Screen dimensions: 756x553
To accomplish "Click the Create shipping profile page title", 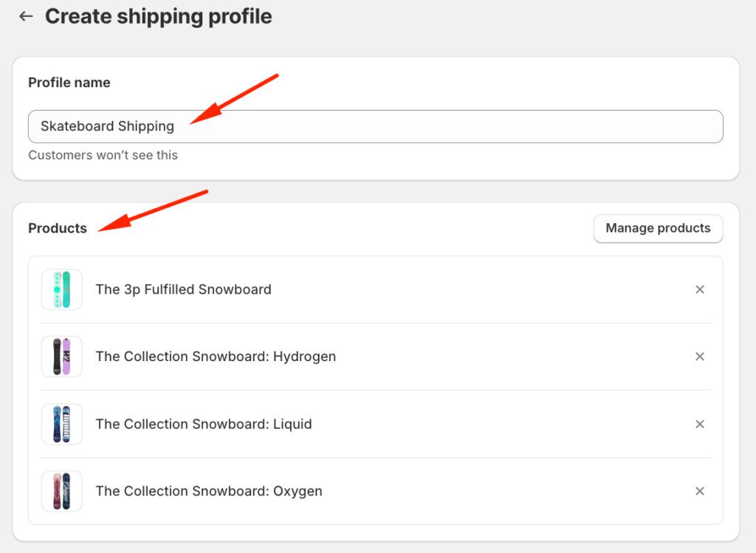I will click(158, 16).
